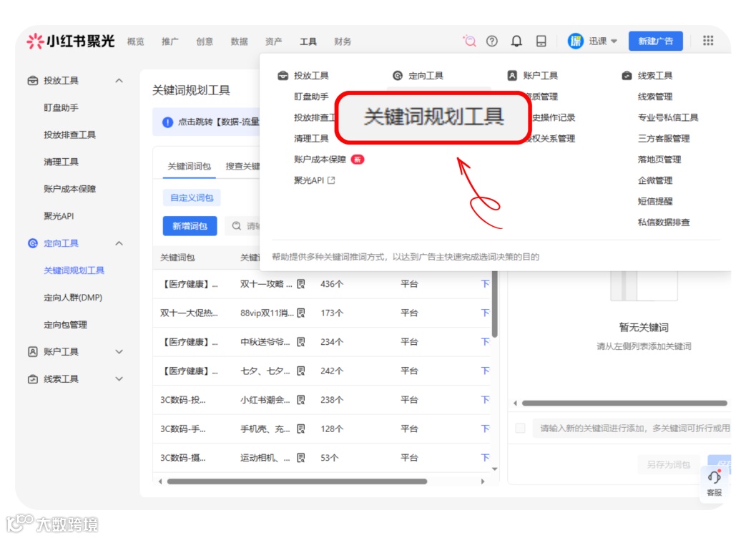Open 账户成本保障 in the dropdown menu
756x538 pixels.
(x=320, y=160)
